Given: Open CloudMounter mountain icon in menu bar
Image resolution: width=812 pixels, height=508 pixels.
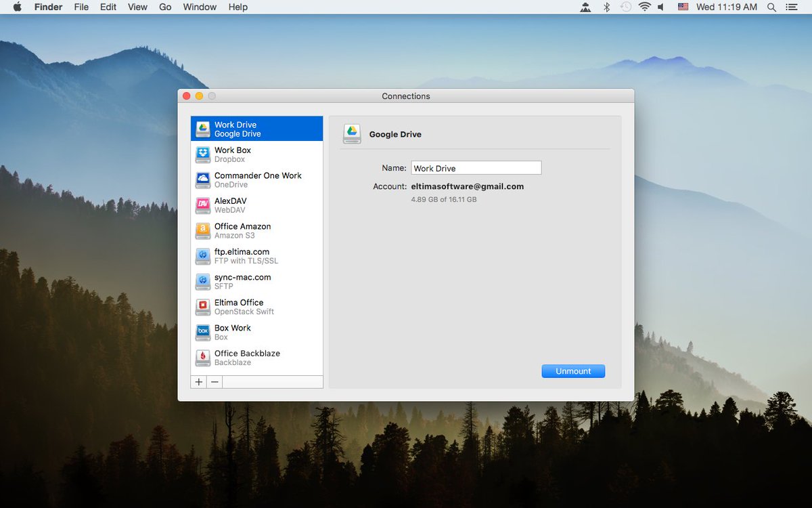Looking at the screenshot, I should (x=585, y=7).
